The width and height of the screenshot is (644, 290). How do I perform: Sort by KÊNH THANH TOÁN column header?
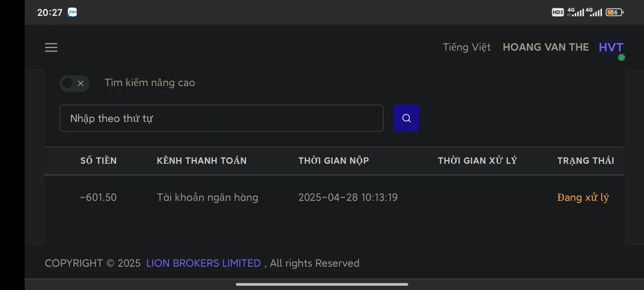tap(201, 161)
